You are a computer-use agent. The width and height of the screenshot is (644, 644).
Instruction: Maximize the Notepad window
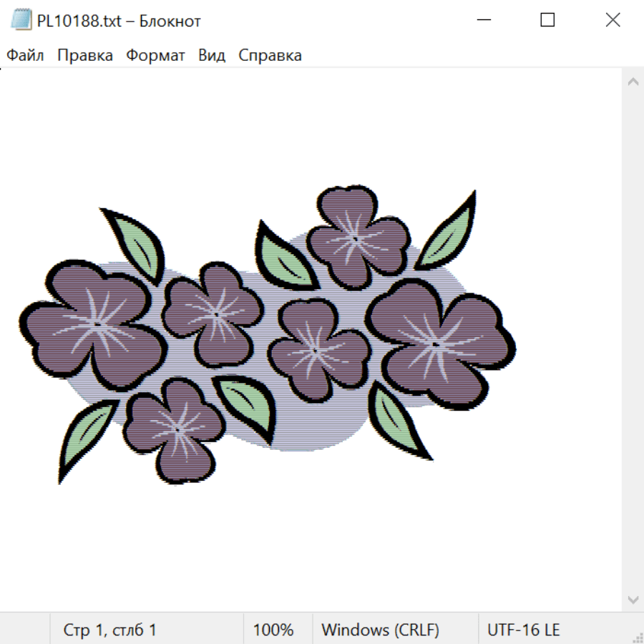point(547,21)
